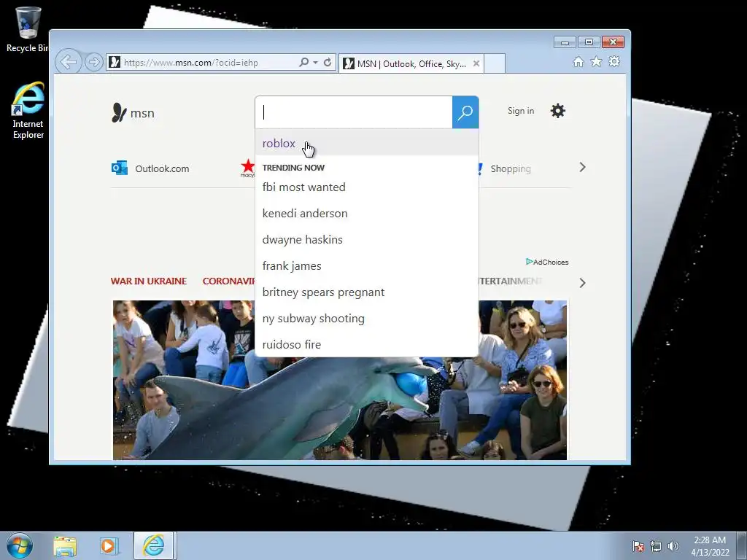Select the roblox search suggestion
This screenshot has width=747, height=560.
coord(367,144)
